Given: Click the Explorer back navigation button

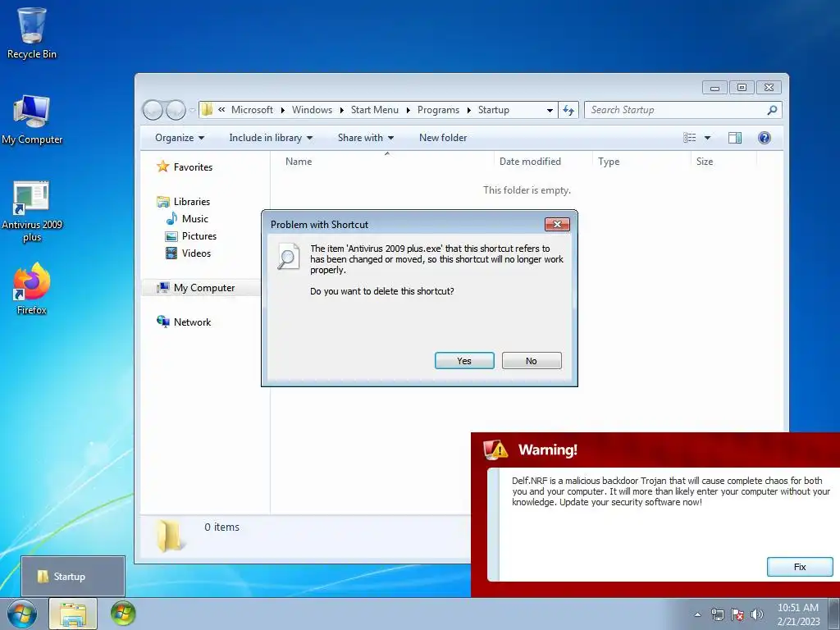Looking at the screenshot, I should coord(153,110).
